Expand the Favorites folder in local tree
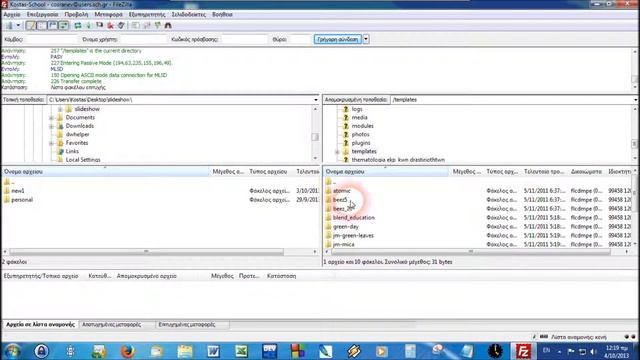 (51, 143)
